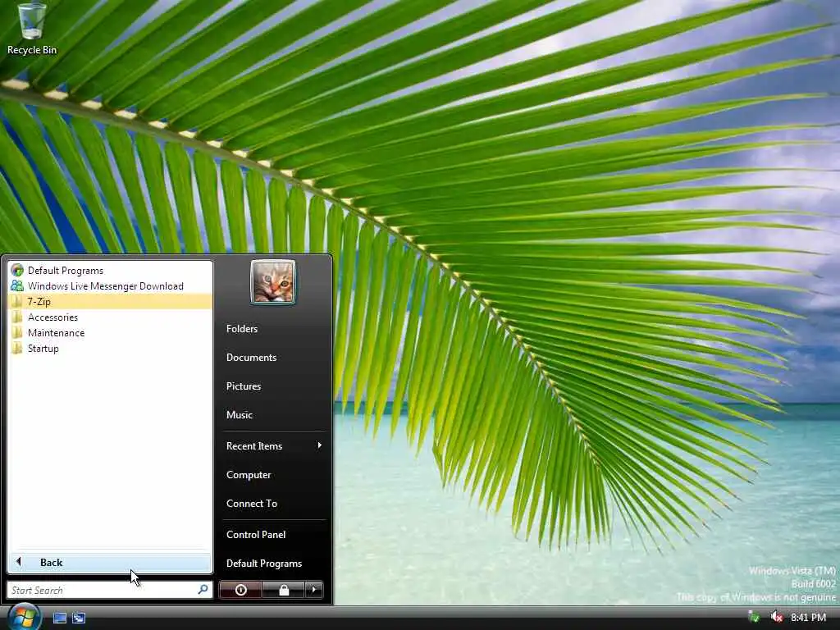The width and height of the screenshot is (840, 630).
Task: Open Music from the Start menu
Action: pyautogui.click(x=239, y=415)
